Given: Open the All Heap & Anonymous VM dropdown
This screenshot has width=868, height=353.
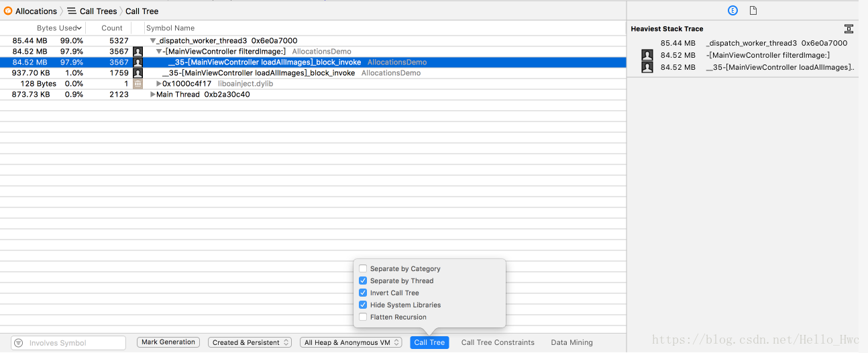Looking at the screenshot, I should pyautogui.click(x=351, y=342).
